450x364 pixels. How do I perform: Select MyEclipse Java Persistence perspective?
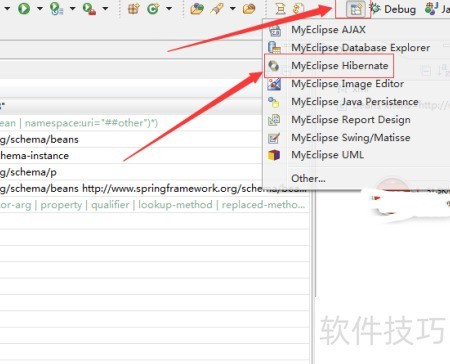pyautogui.click(x=356, y=102)
